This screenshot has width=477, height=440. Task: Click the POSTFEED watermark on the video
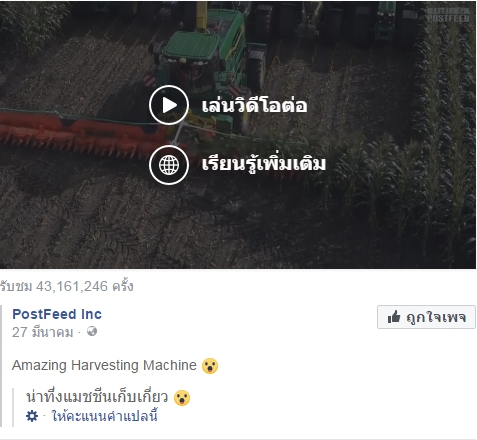pos(448,15)
